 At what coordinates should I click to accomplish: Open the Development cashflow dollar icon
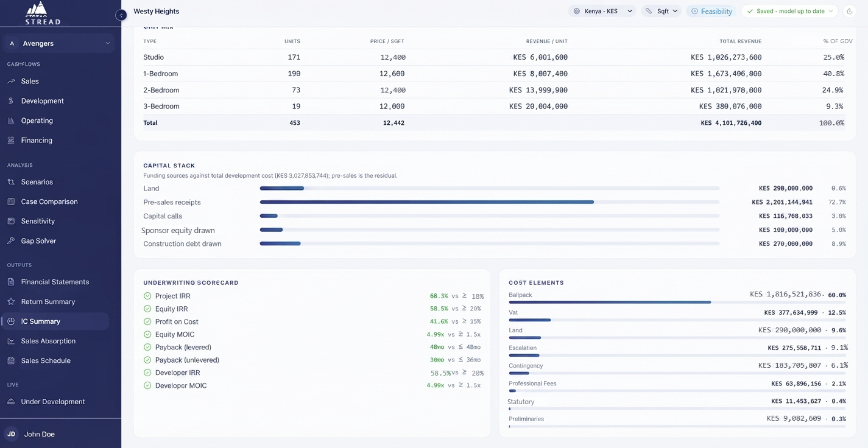(x=11, y=101)
